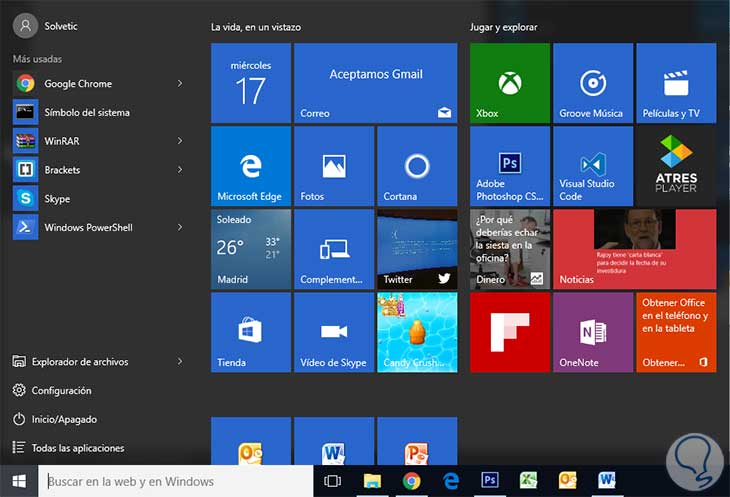Screen dimensions: 730x497
Task: Open the calendar tile showing miércoles 17
Action: 251,83
